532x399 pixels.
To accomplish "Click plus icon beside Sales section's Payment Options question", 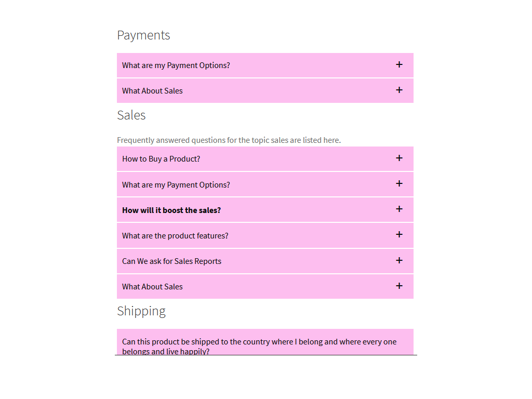I will tap(399, 183).
